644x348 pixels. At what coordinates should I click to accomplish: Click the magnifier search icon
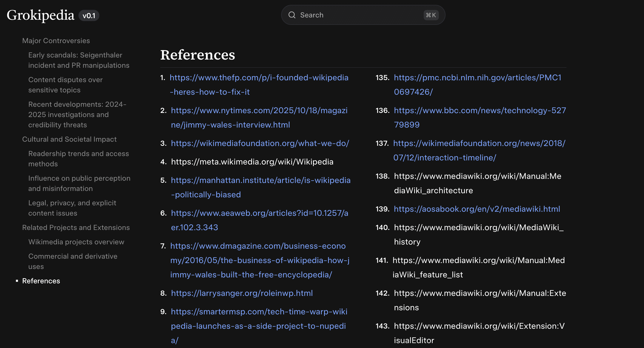click(292, 15)
